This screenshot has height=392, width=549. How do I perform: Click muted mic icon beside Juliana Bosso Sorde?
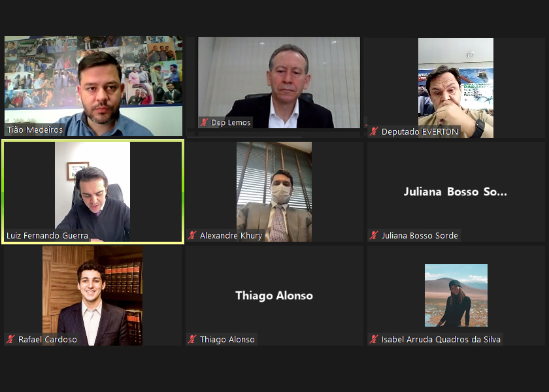(374, 236)
